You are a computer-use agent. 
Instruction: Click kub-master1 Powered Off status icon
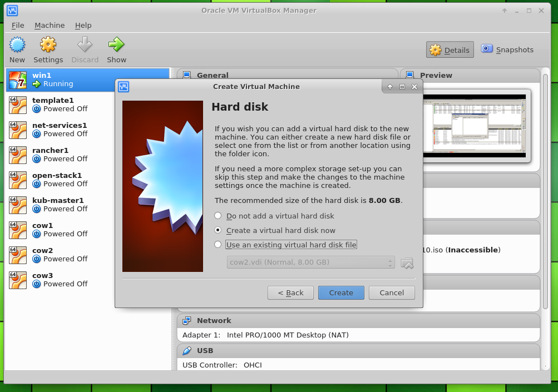[36, 209]
